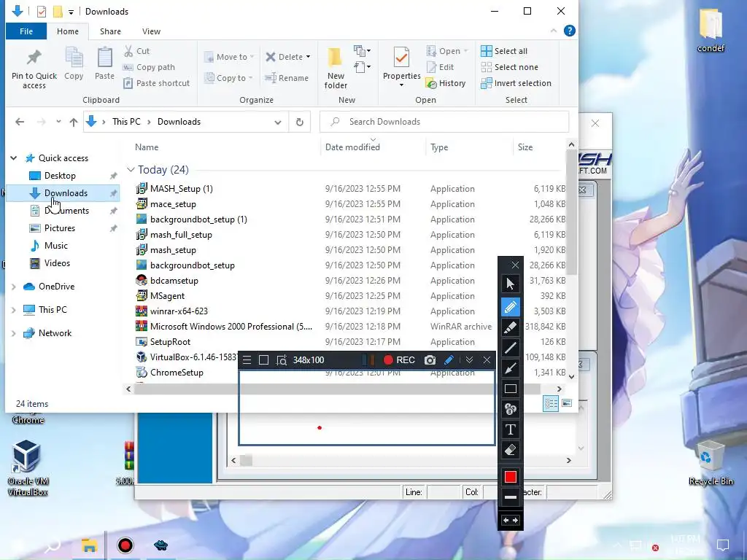Click Pin to Quick access
The image size is (747, 560).
[34, 69]
